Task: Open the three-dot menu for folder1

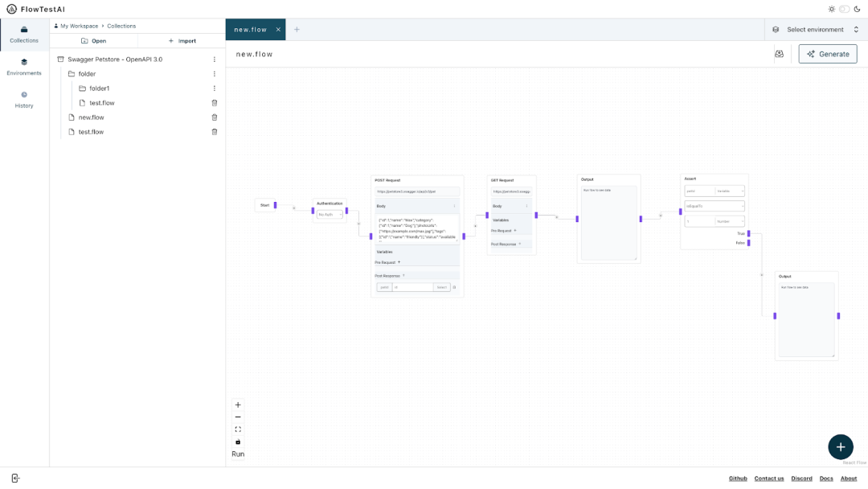Action: [x=215, y=88]
